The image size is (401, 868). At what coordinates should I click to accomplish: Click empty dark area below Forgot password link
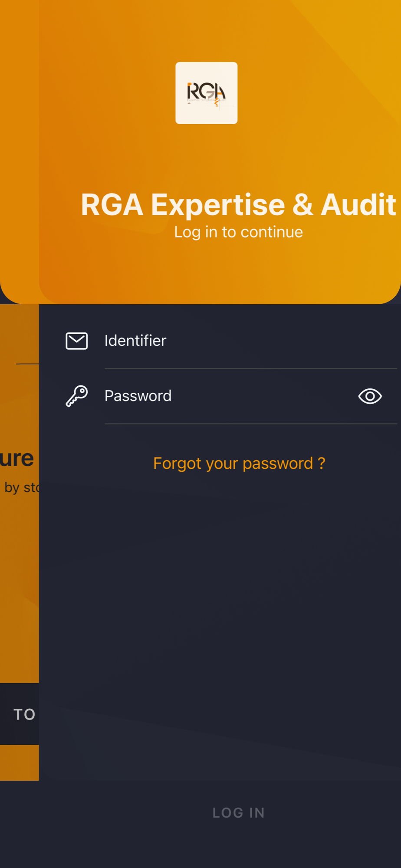[220, 608]
